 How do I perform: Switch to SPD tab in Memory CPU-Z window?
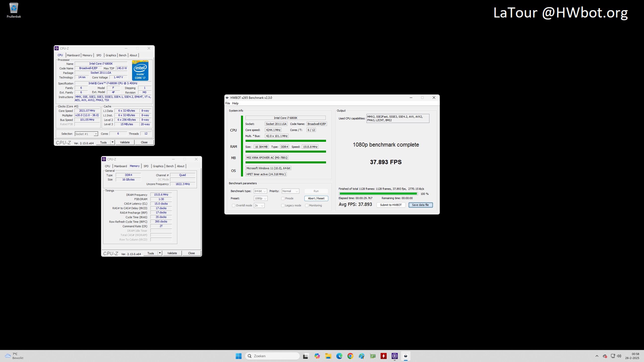coord(146,166)
